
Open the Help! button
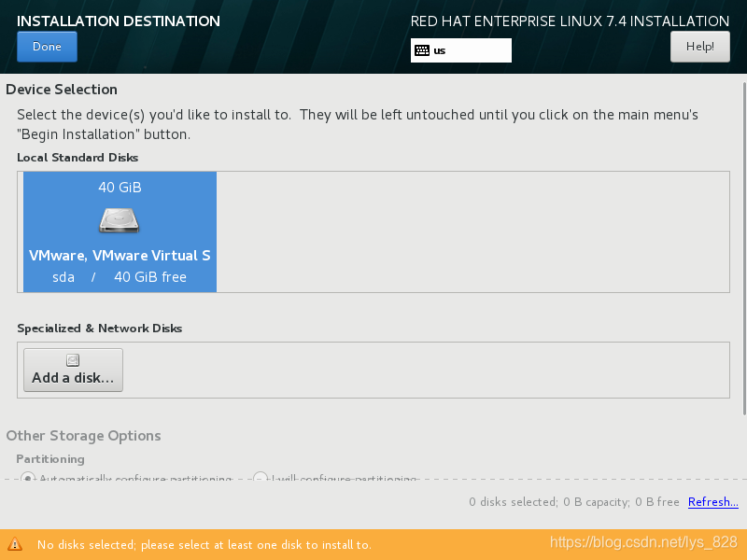click(699, 47)
